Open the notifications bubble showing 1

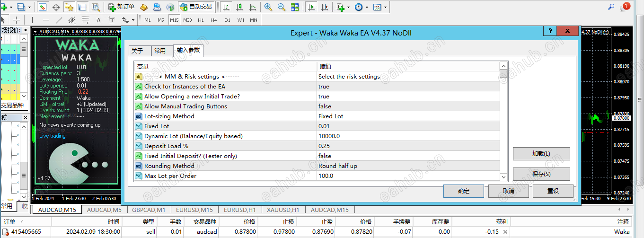626,7
